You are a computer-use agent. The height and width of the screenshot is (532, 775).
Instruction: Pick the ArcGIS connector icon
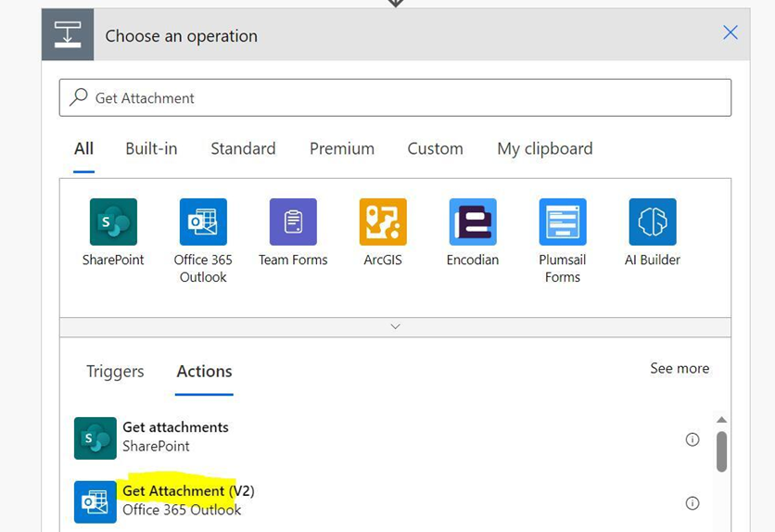(383, 222)
